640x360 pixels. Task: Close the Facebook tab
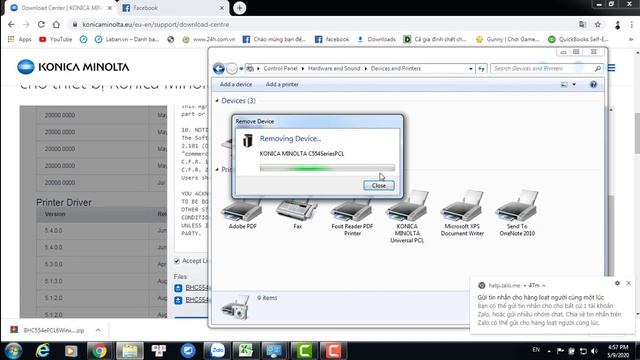(222, 8)
